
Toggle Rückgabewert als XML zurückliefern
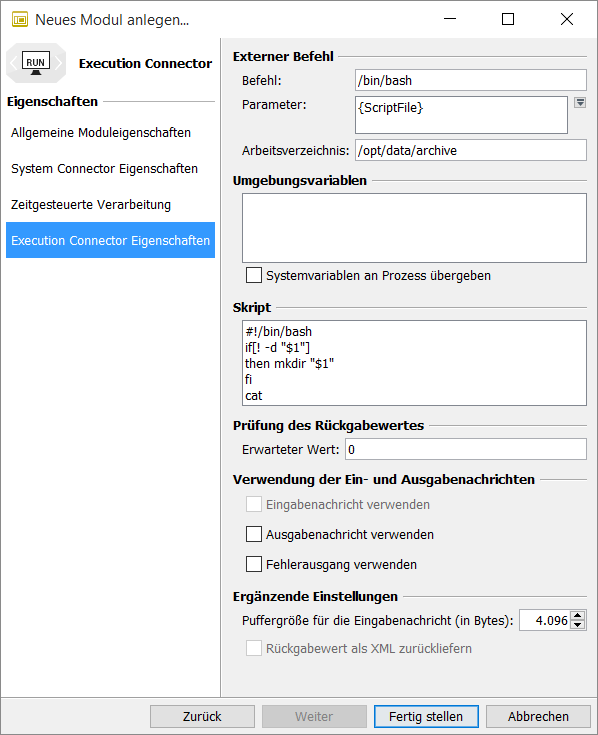coord(254,648)
